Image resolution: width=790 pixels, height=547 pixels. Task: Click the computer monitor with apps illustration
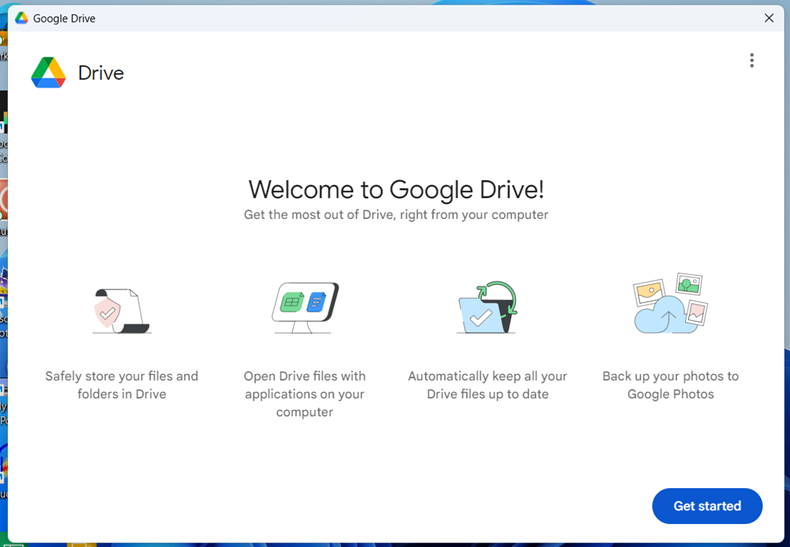point(305,307)
